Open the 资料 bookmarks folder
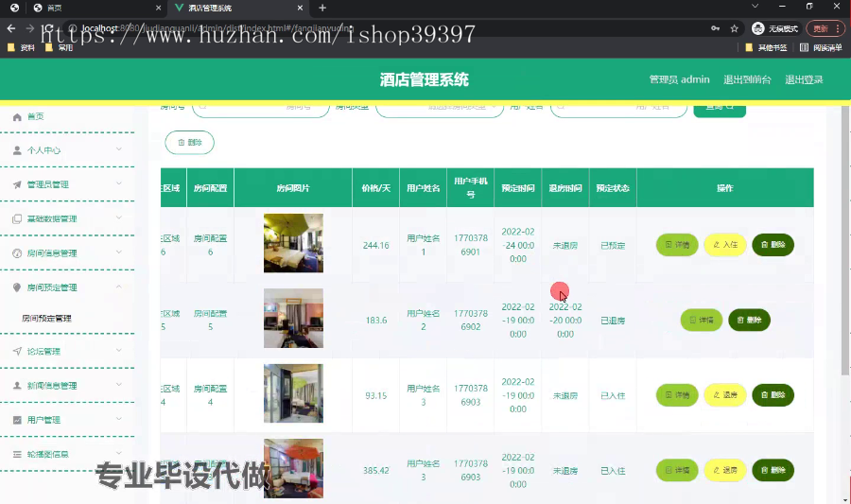 coord(21,47)
